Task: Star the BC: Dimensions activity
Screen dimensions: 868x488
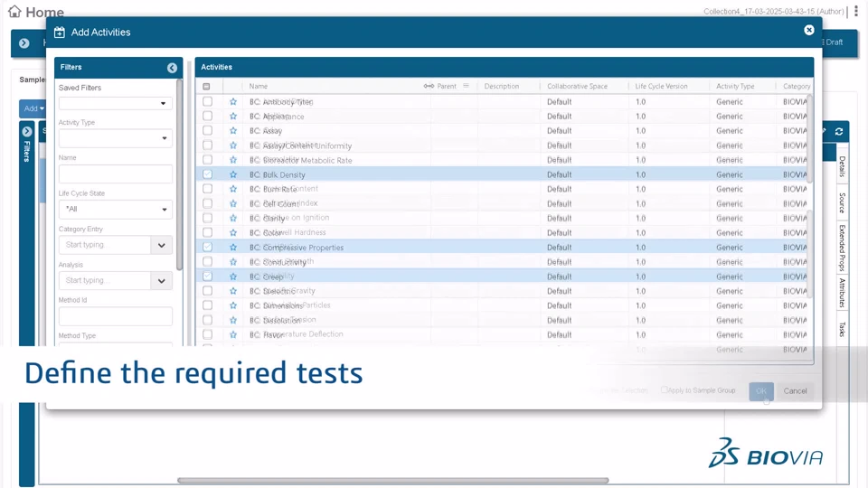Action: [233, 305]
